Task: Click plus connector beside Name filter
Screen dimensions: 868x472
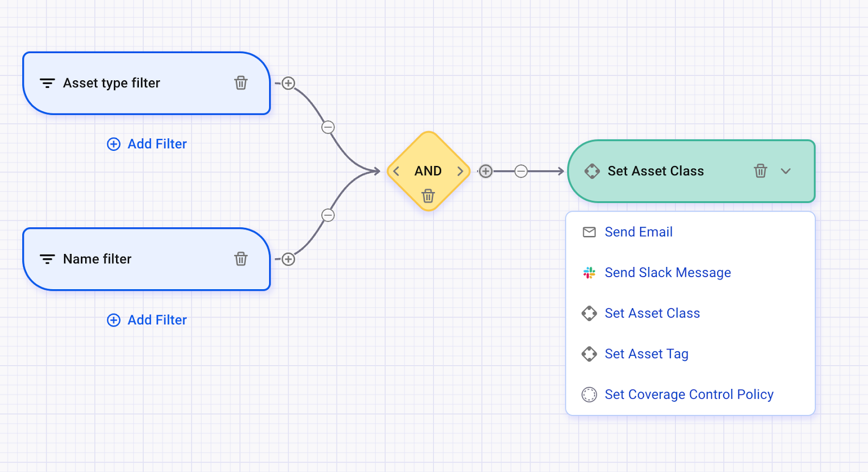Action: pos(289,259)
